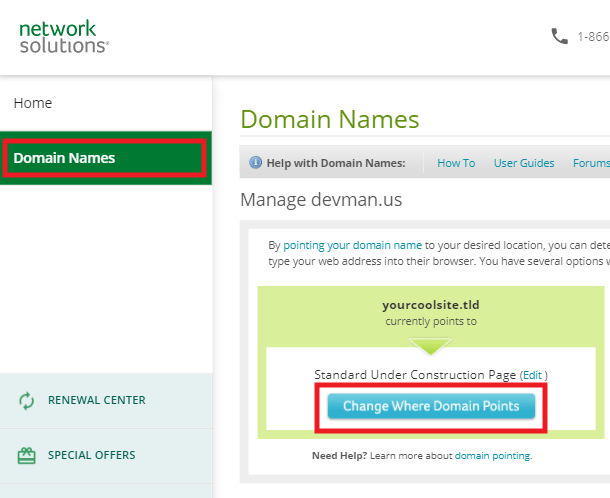Click the phone icon in header
This screenshot has height=498, width=610.
[x=559, y=36]
